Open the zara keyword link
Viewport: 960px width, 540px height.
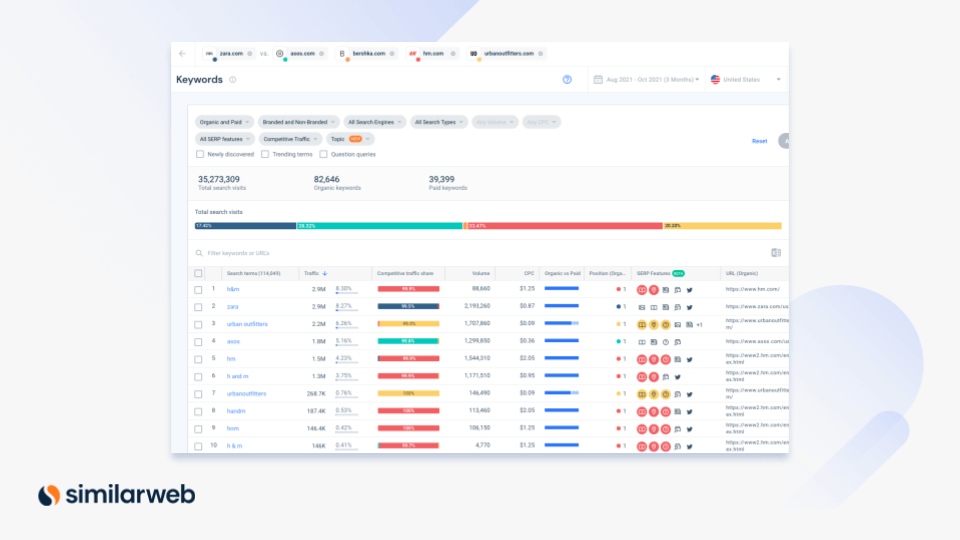pos(233,307)
